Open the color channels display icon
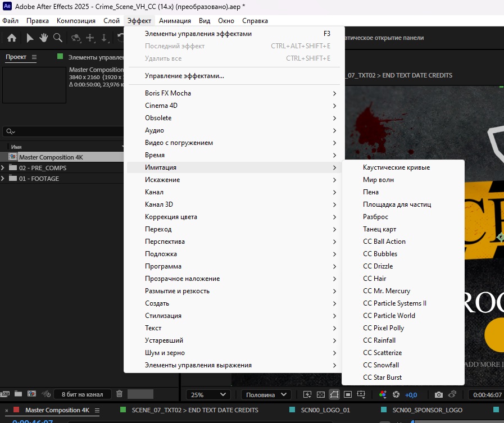504x423 pixels. tap(383, 395)
